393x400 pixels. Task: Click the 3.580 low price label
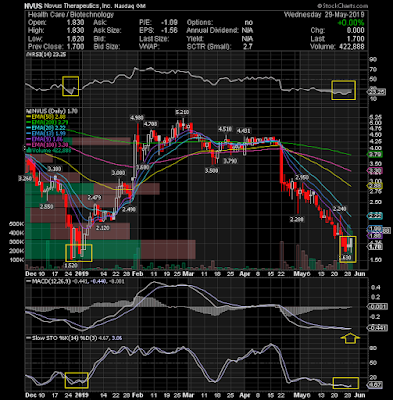(211, 171)
